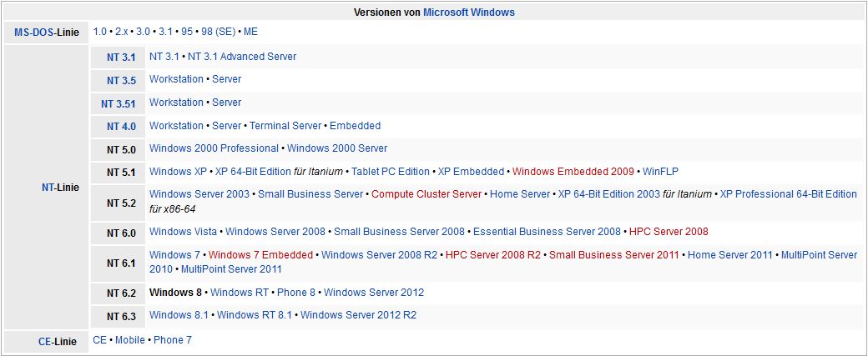The height and width of the screenshot is (356, 868).
Task: Open the Windows RT link in NT 6.2 row
Action: click(x=240, y=293)
